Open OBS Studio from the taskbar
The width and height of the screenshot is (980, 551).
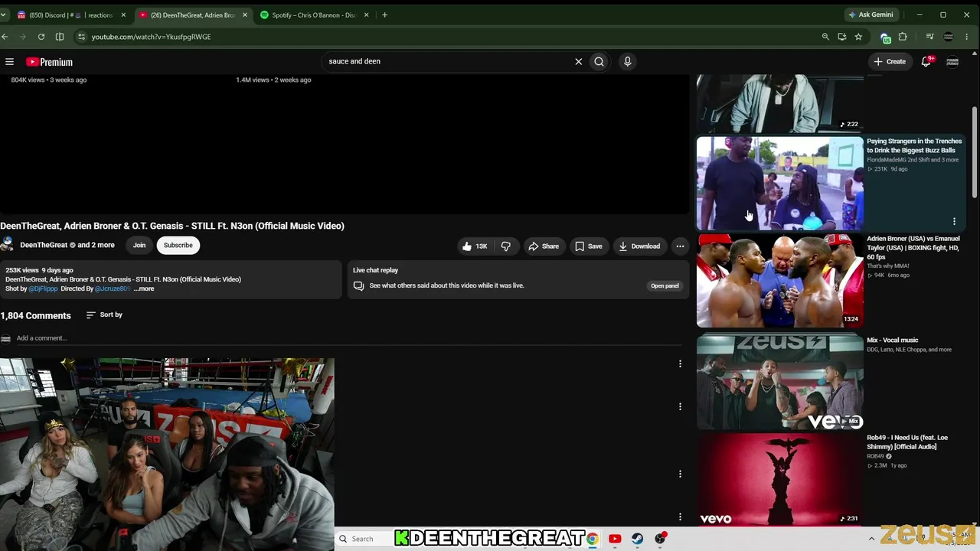[x=660, y=539]
